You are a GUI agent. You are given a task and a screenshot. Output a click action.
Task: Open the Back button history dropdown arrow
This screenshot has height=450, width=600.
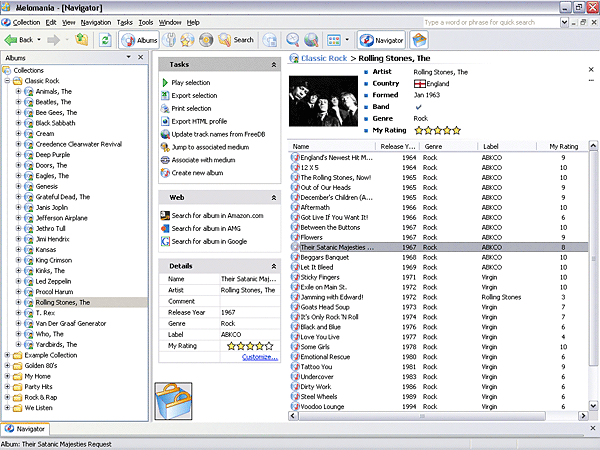click(x=39, y=40)
